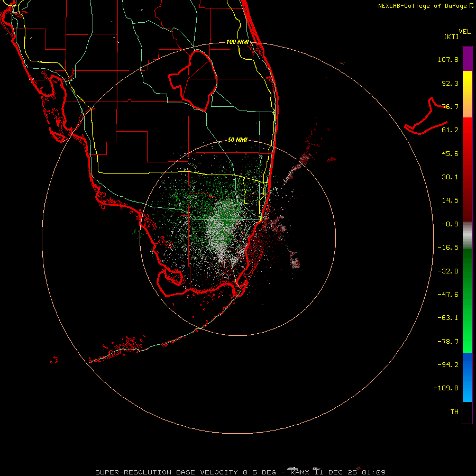Screen dimensions: 476x476
Task: Click the 50 NMI range ring label
Action: point(237,140)
